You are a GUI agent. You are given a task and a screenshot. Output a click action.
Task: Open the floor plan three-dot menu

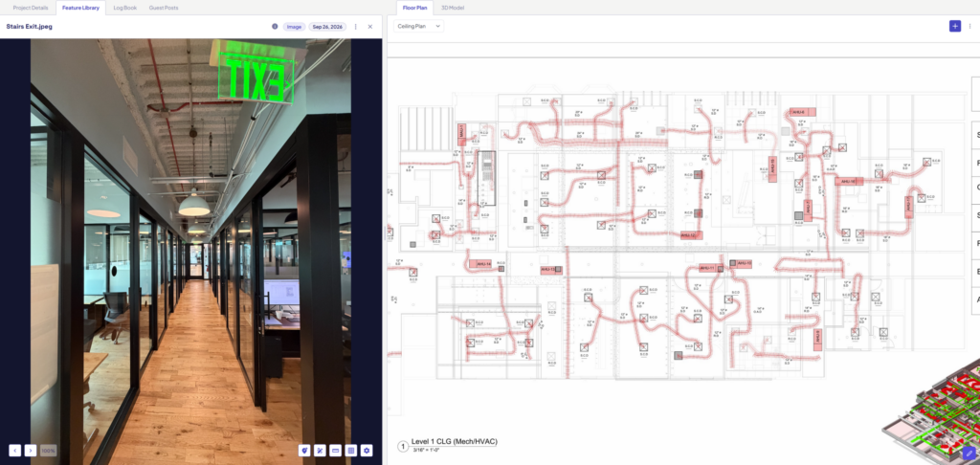coord(970,26)
